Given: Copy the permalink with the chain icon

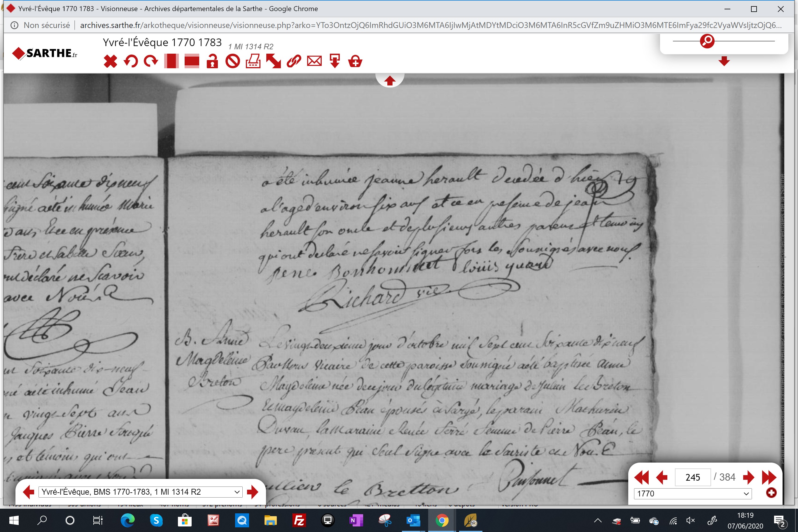Looking at the screenshot, I should [x=294, y=62].
